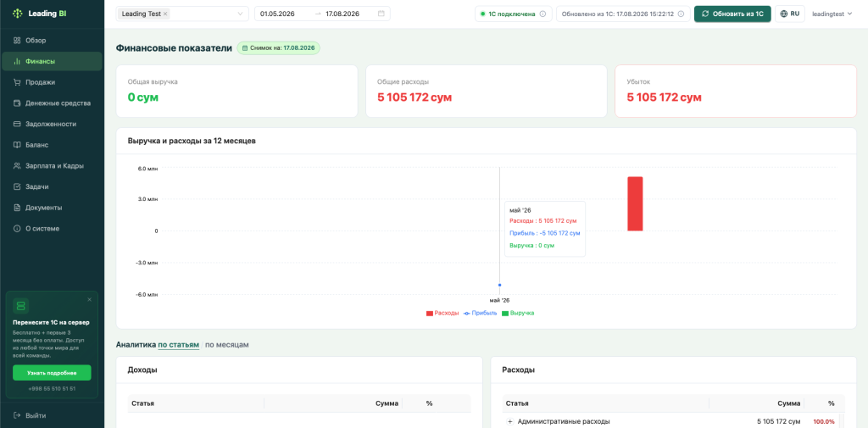Open the Обзор sidebar section

pyautogui.click(x=52, y=41)
